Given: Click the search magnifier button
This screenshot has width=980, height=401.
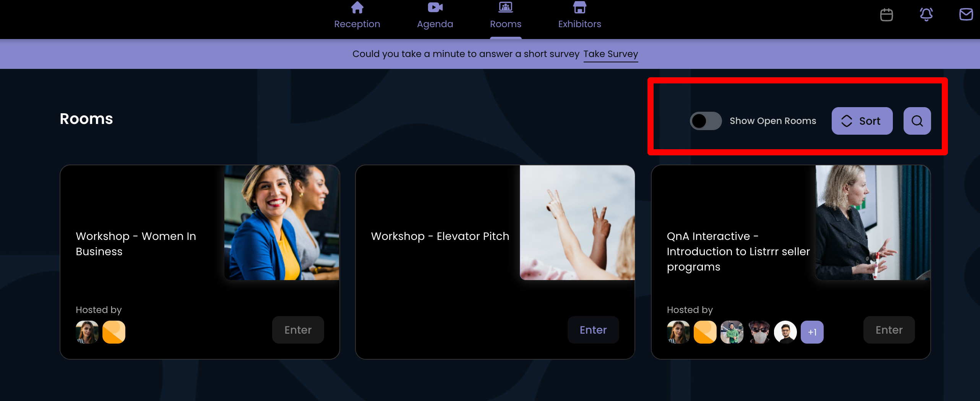Looking at the screenshot, I should (917, 121).
